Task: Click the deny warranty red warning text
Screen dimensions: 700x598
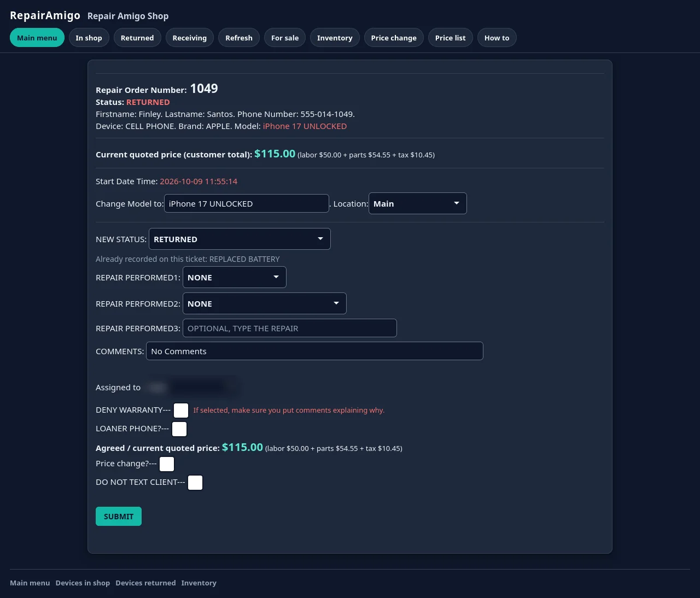Action: pyautogui.click(x=289, y=410)
